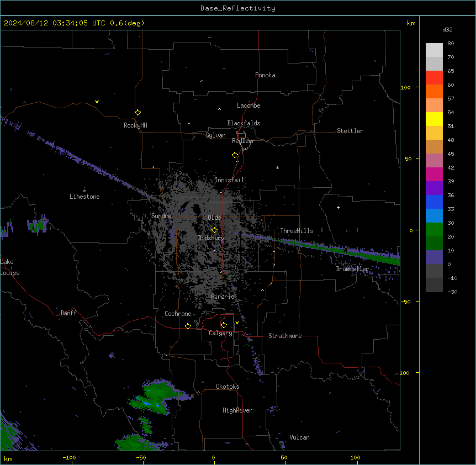Click the white plus marker north of Drumheller
Image resolution: width=476 pixels, height=465 pixels.
(338, 207)
